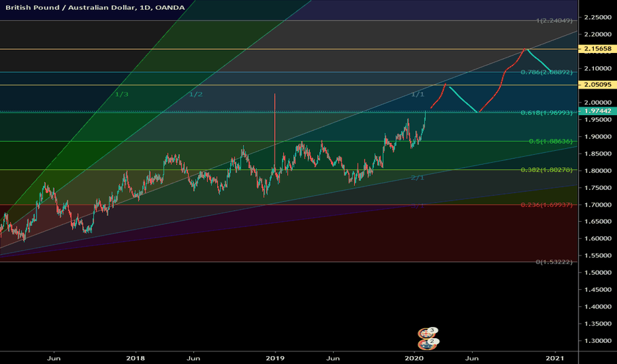Select the yellow 2.05095 price label
Screen dimensions: 617x364
coord(597,85)
